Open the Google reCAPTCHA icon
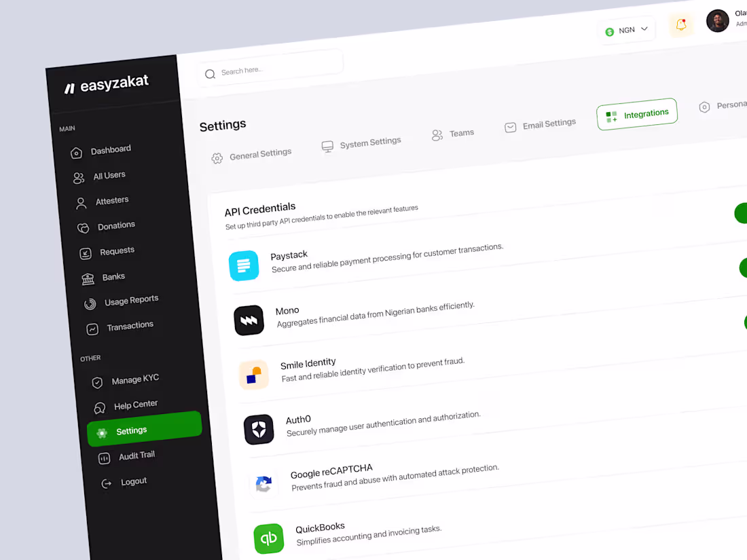The image size is (747, 560). click(263, 483)
